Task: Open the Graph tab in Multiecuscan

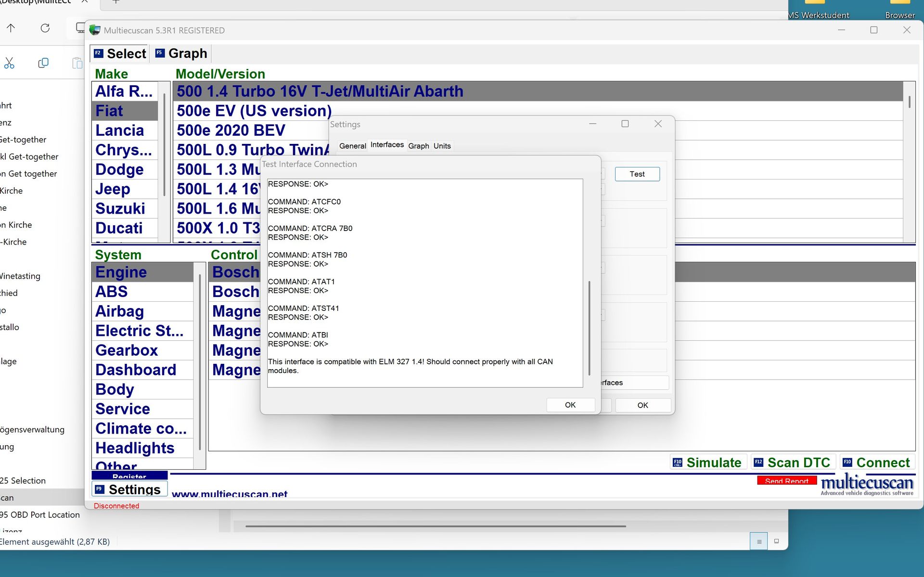Action: (x=181, y=53)
